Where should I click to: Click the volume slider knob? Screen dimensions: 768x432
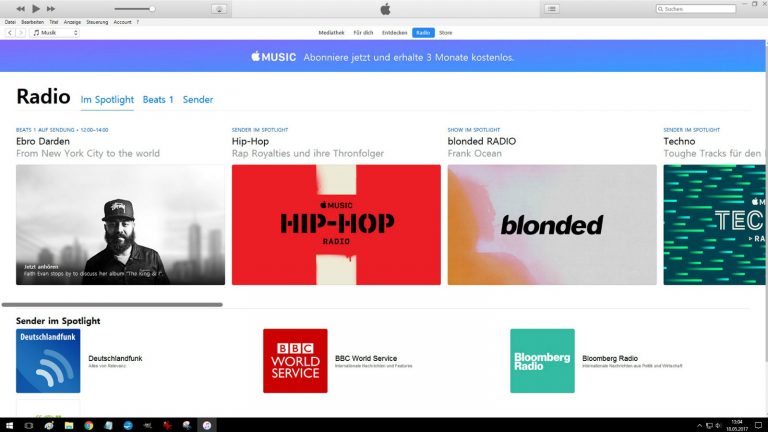point(152,9)
